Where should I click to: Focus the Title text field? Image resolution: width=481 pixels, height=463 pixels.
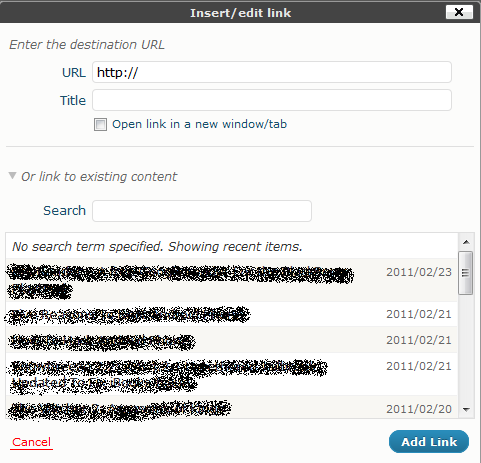pyautogui.click(x=272, y=100)
